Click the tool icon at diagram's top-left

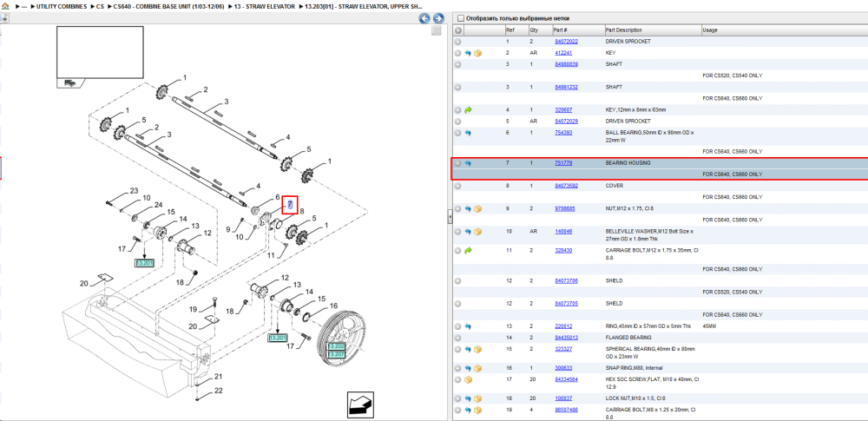pos(3,18)
